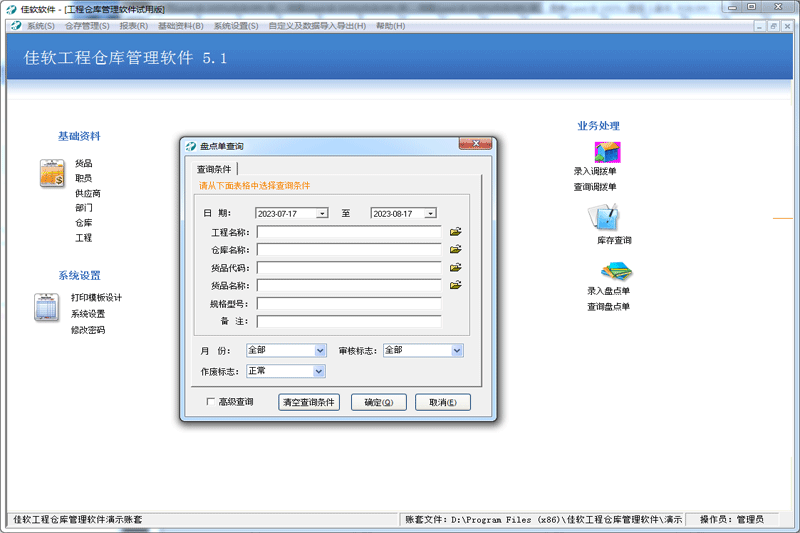Click the 清空查询条件 button
The width and height of the screenshot is (800, 533).
[309, 402]
